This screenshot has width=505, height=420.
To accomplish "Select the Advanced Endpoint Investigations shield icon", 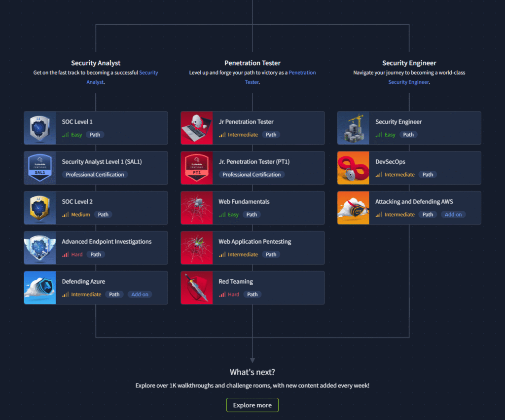I will (x=40, y=248).
